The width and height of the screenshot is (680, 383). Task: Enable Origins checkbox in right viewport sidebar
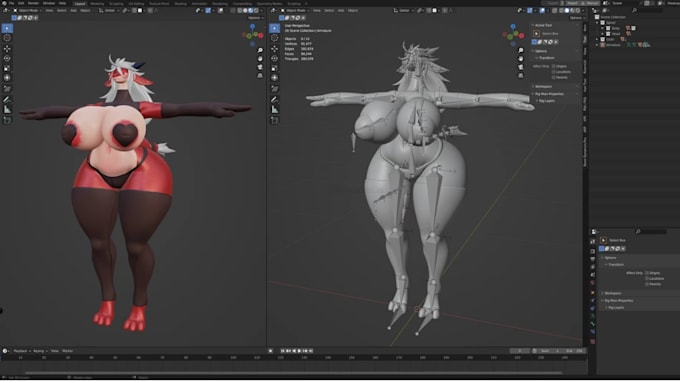[554, 66]
